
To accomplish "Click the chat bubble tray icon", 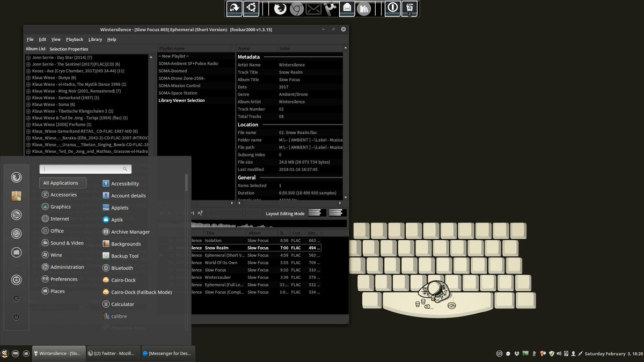I will tap(508, 353).
